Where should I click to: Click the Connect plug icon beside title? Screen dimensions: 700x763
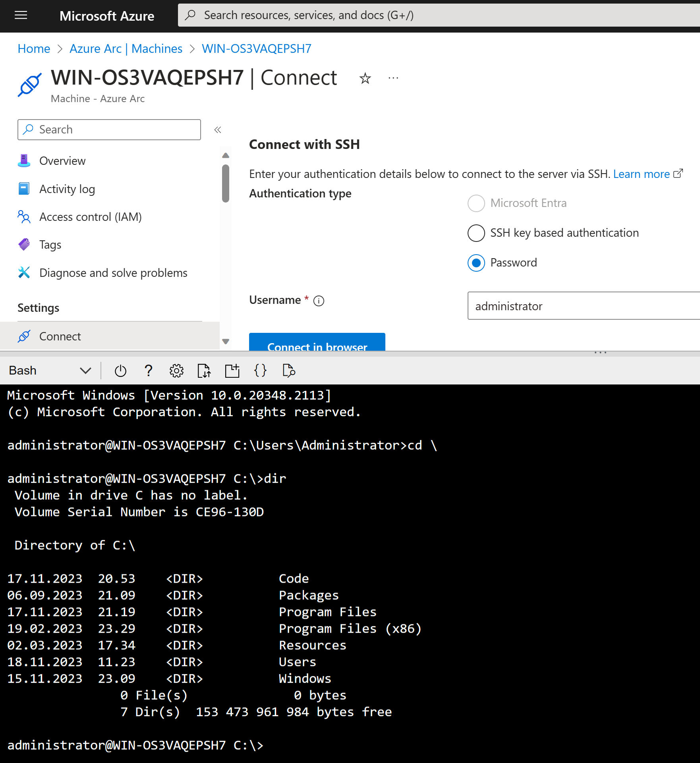30,85
